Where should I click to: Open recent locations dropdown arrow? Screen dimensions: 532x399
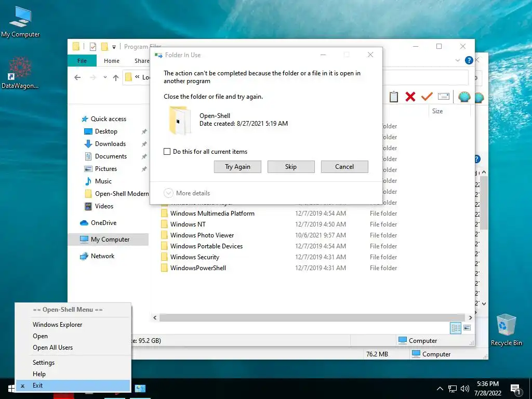(x=105, y=77)
